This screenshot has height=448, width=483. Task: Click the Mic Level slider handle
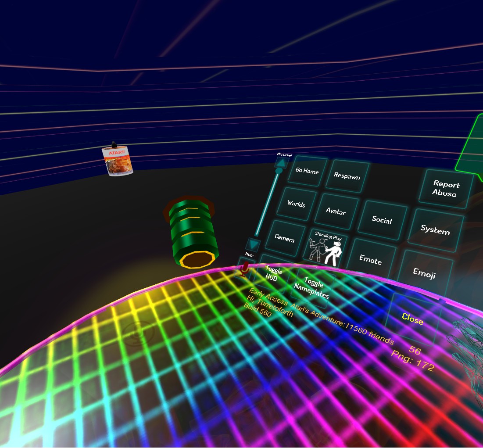[x=279, y=171]
